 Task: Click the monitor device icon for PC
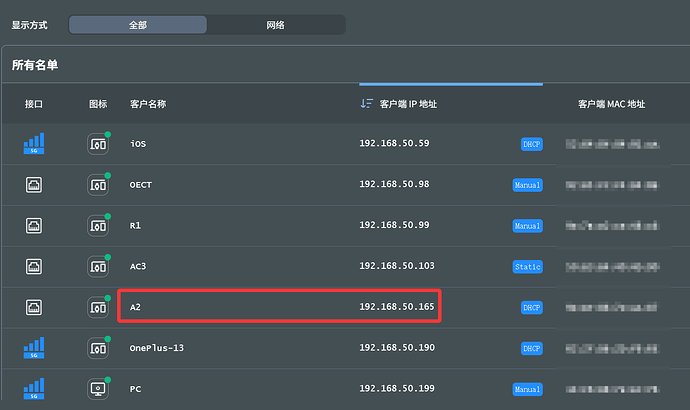coord(97,388)
